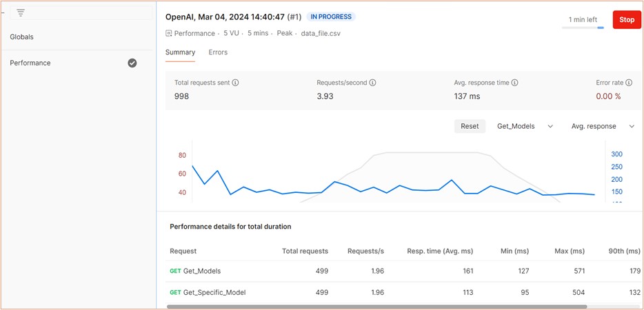Click the 571 max value for Get_Models
Viewport: 644px width, 310px height.
[x=579, y=271]
